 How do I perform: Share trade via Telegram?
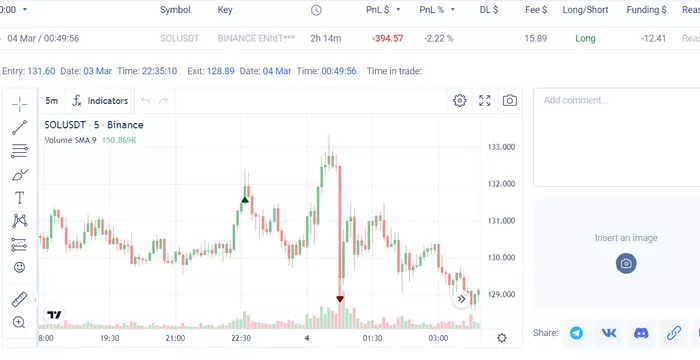click(x=576, y=333)
